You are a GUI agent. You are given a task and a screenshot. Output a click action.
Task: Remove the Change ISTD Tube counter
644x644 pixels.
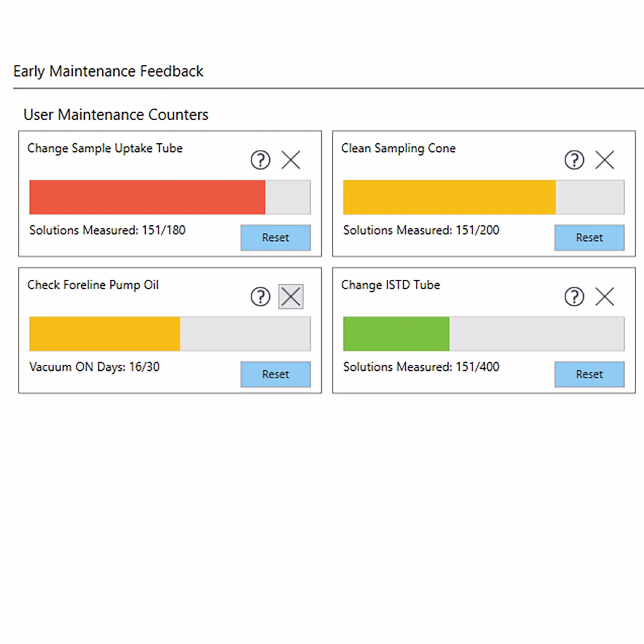click(605, 297)
